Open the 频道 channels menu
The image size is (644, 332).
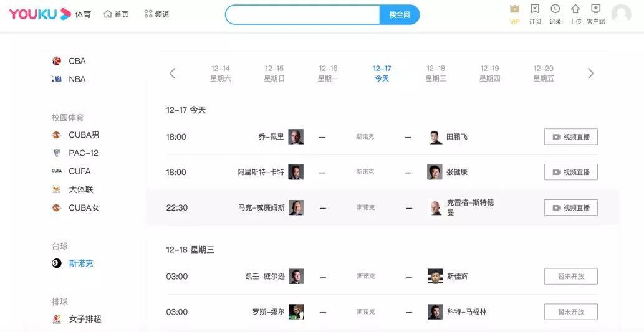[157, 14]
